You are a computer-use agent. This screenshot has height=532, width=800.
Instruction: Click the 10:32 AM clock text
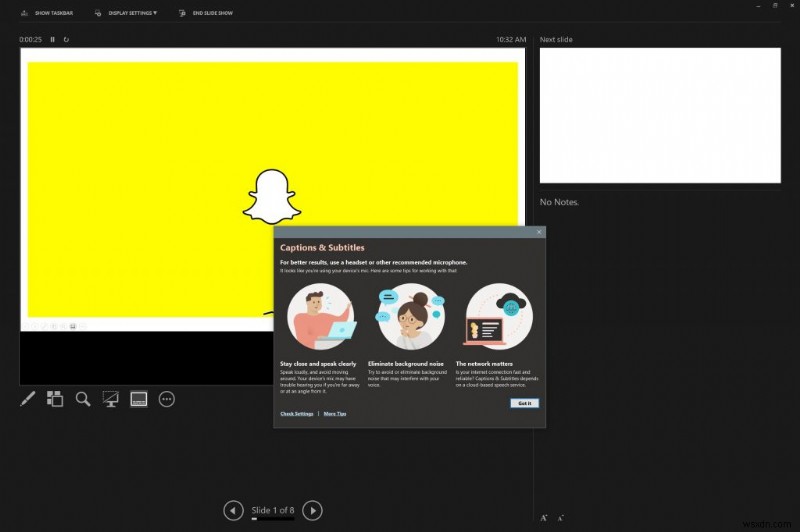tap(511, 39)
